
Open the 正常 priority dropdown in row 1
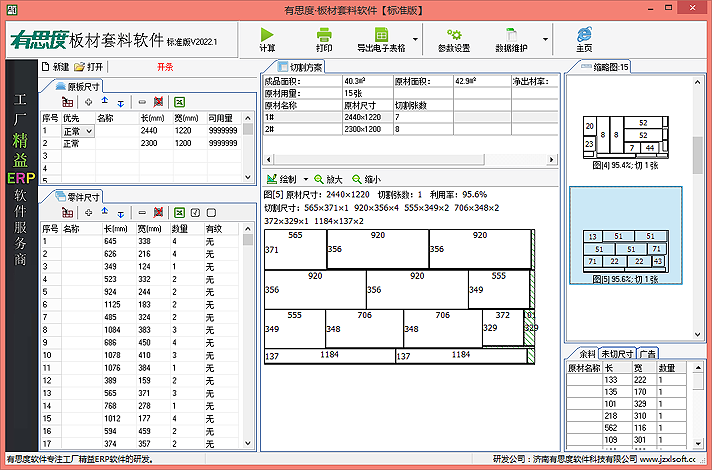[x=89, y=131]
